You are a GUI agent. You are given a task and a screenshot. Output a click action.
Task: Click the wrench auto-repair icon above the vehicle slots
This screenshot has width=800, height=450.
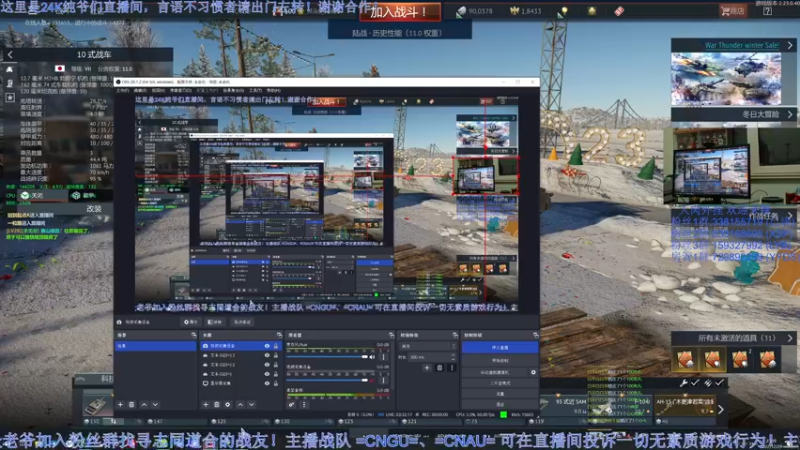click(684, 383)
